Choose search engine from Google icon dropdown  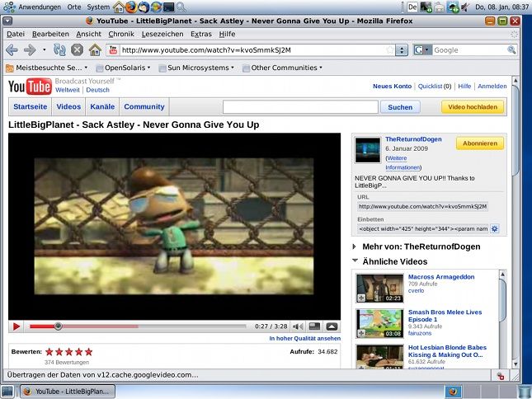[x=421, y=50]
